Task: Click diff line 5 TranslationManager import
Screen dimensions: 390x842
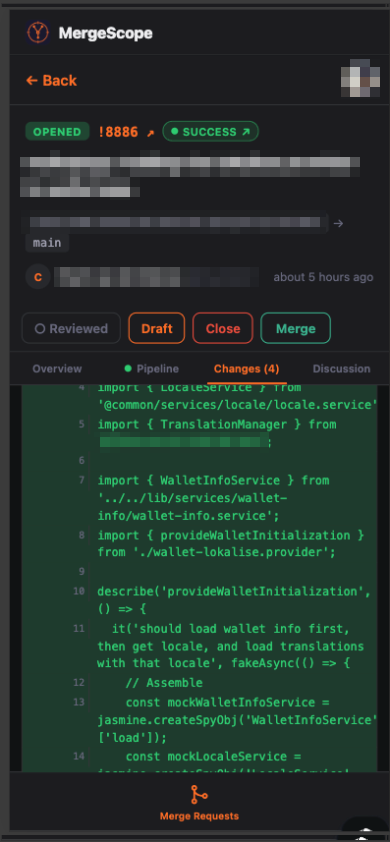Action: [x=216, y=425]
